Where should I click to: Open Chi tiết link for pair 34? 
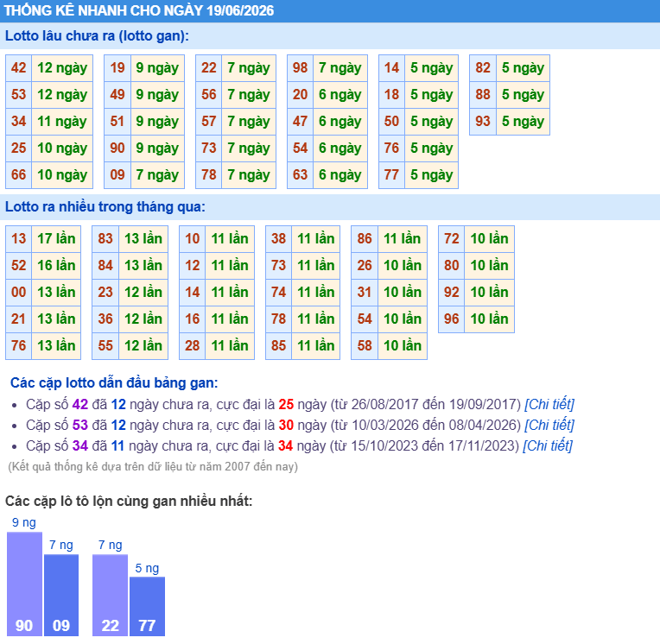point(547,445)
